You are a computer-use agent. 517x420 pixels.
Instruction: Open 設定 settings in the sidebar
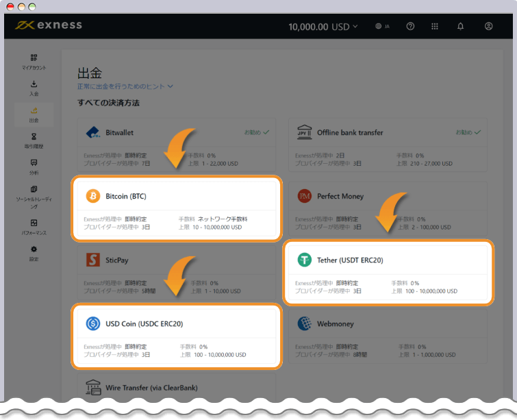click(34, 253)
